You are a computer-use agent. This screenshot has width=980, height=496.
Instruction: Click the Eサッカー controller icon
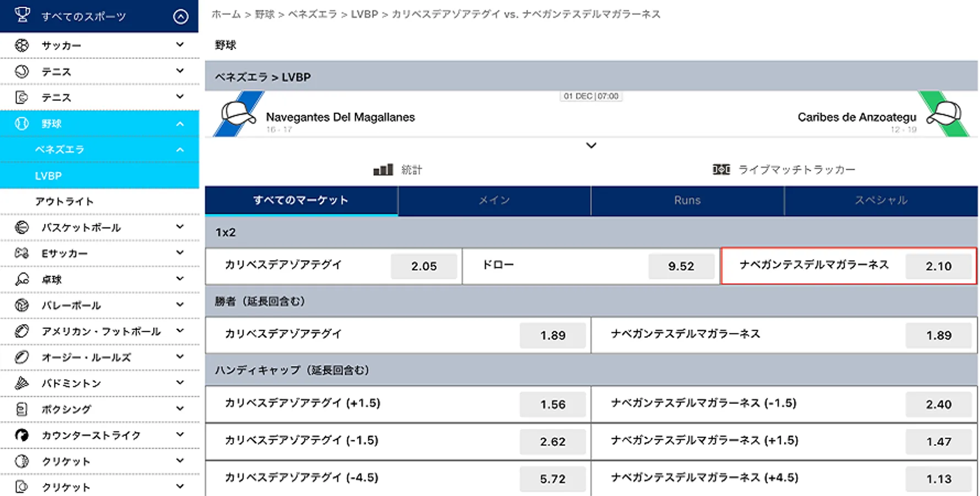(22, 253)
